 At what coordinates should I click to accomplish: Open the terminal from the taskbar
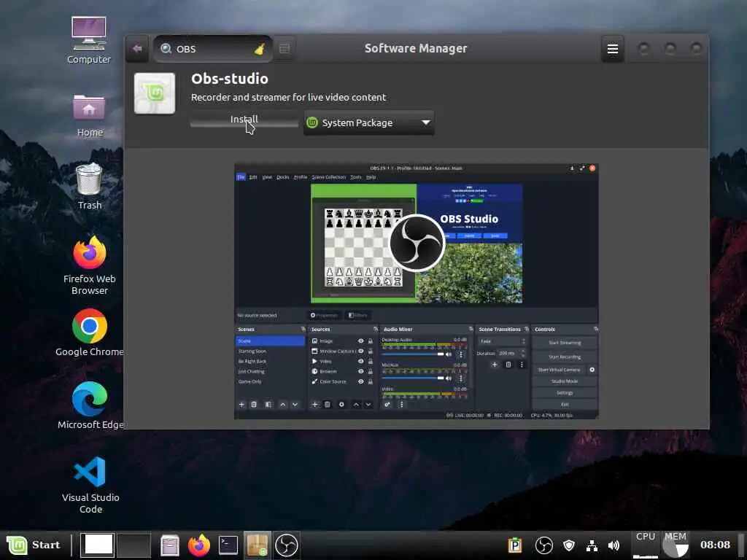coord(228,545)
